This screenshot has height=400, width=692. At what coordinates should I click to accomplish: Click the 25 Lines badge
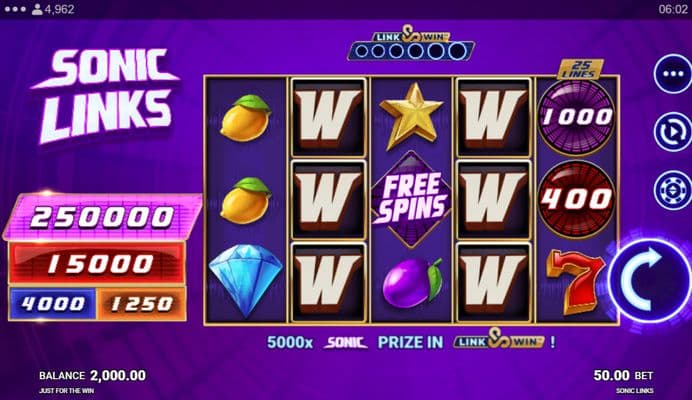click(581, 69)
